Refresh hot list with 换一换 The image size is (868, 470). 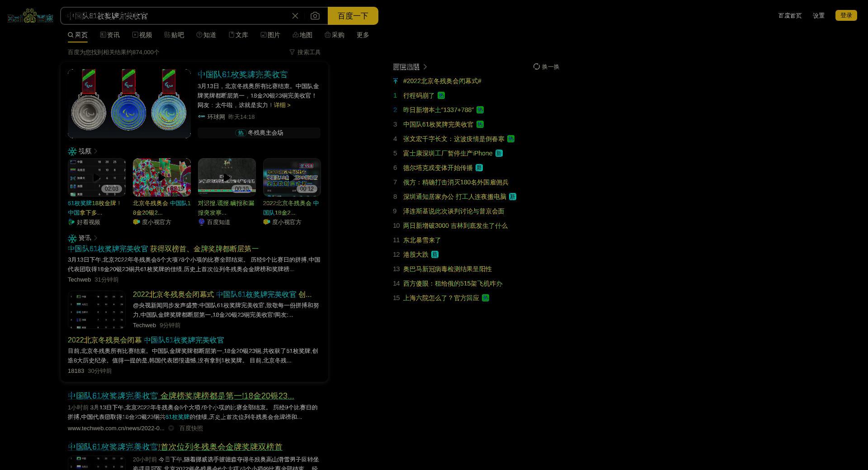(546, 66)
